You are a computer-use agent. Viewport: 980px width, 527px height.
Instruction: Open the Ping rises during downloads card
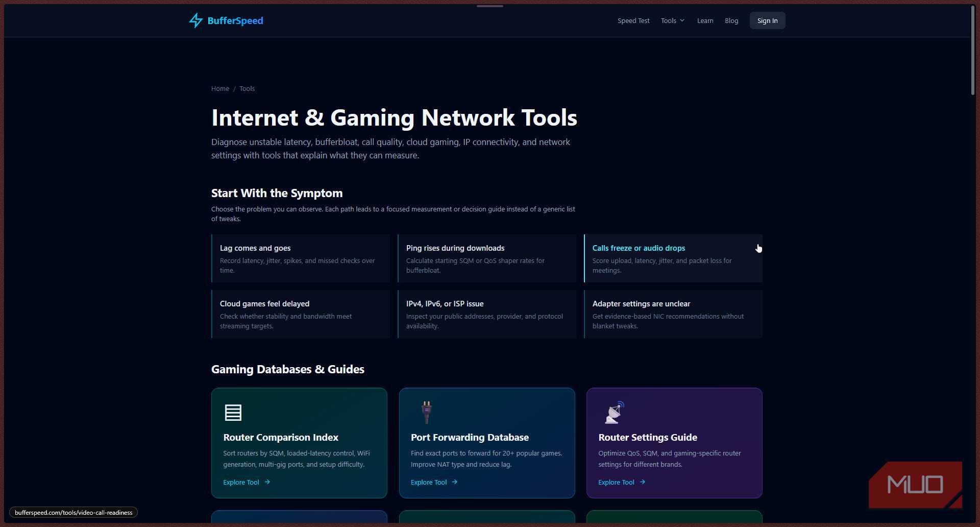click(487, 258)
